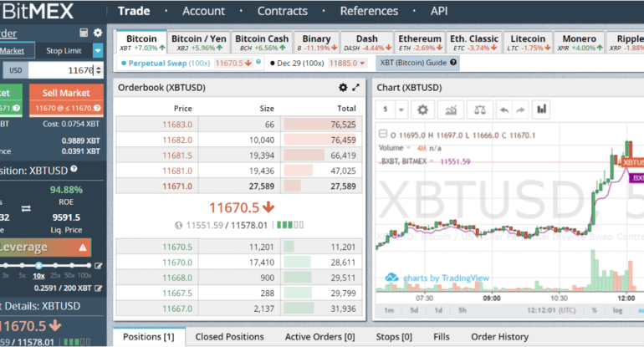Open the References menu

(369, 11)
